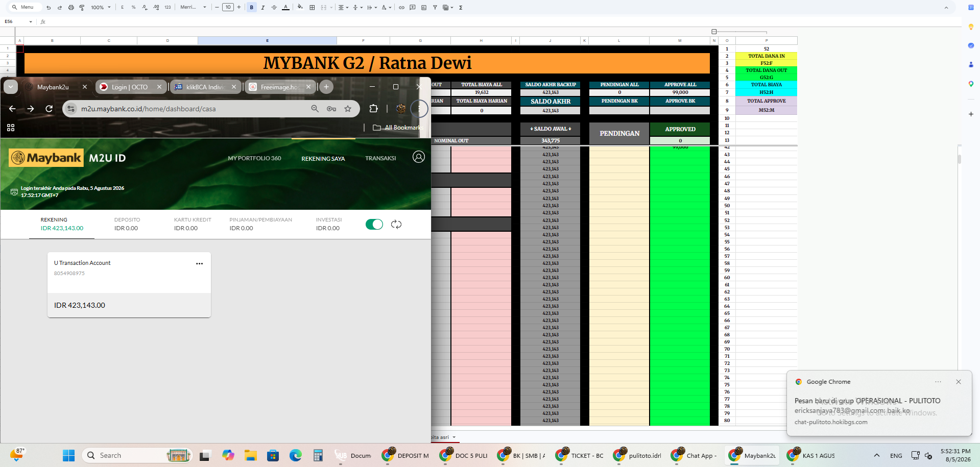Image resolution: width=980 pixels, height=467 pixels.
Task: Click the font size box showing 10
Action: [x=228, y=7]
